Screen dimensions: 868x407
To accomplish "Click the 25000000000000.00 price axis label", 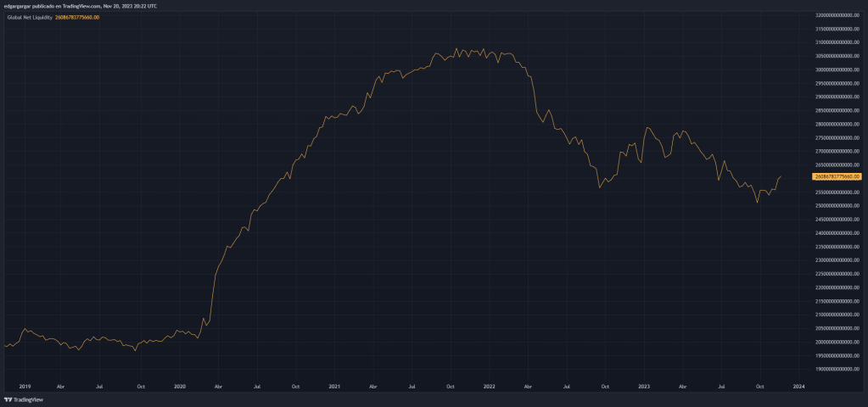I will tap(837, 205).
